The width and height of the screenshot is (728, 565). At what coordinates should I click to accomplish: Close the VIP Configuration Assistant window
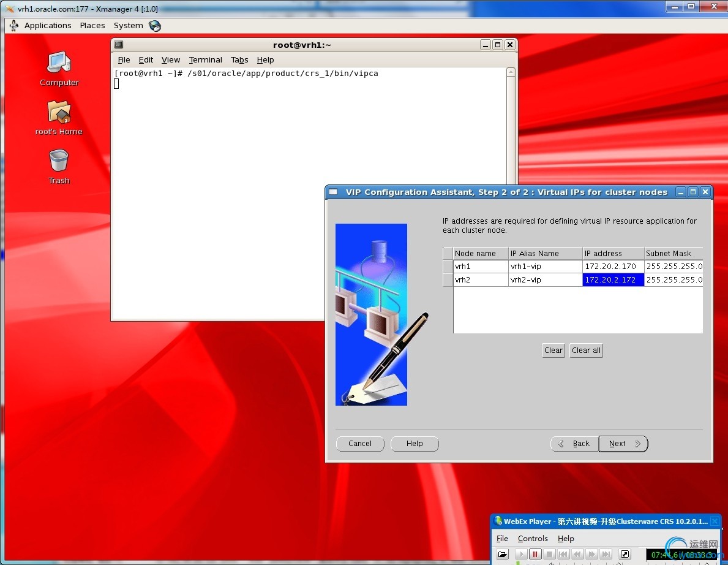pyautogui.click(x=705, y=192)
